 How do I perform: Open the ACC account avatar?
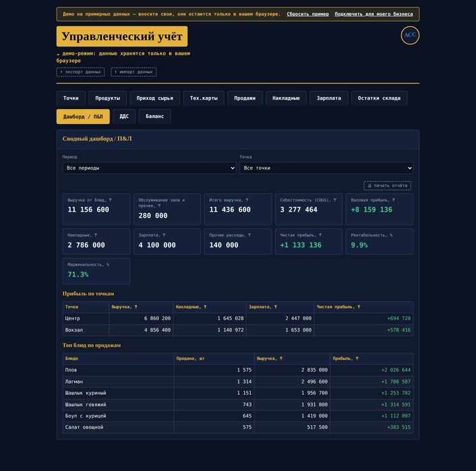coord(410,35)
